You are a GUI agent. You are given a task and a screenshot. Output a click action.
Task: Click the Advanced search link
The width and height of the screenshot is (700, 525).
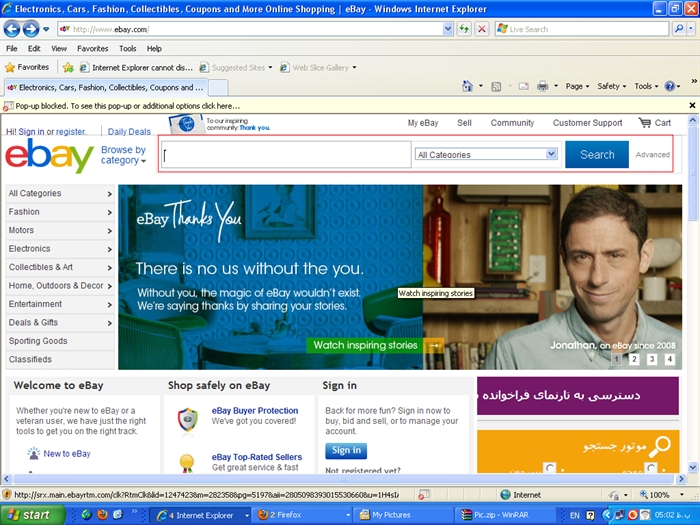tap(652, 154)
